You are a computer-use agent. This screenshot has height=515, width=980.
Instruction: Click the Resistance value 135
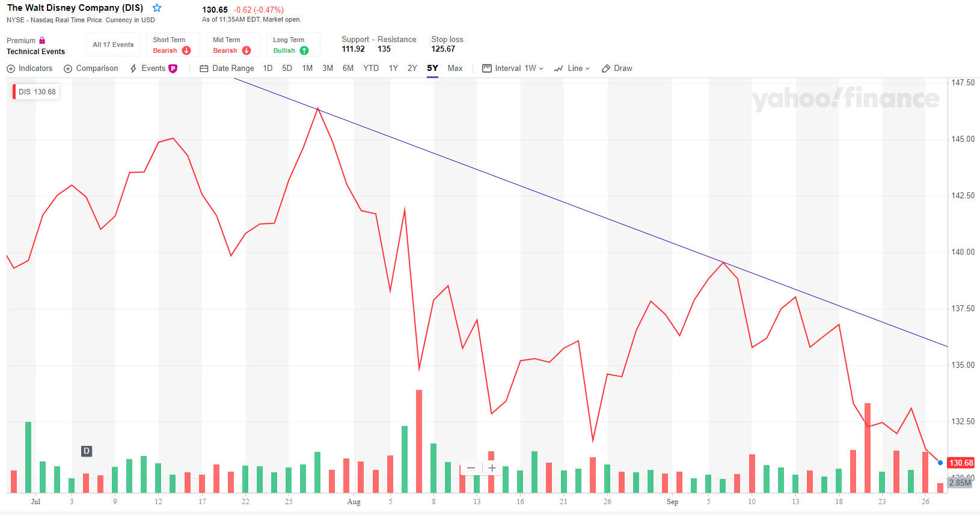(384, 49)
